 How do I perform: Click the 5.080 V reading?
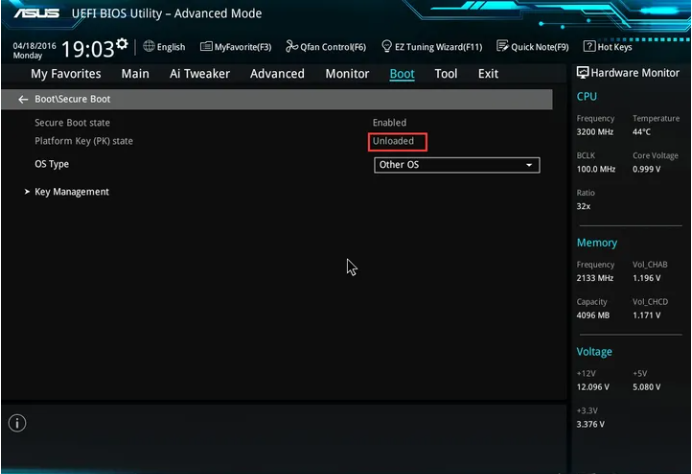[x=646, y=387]
